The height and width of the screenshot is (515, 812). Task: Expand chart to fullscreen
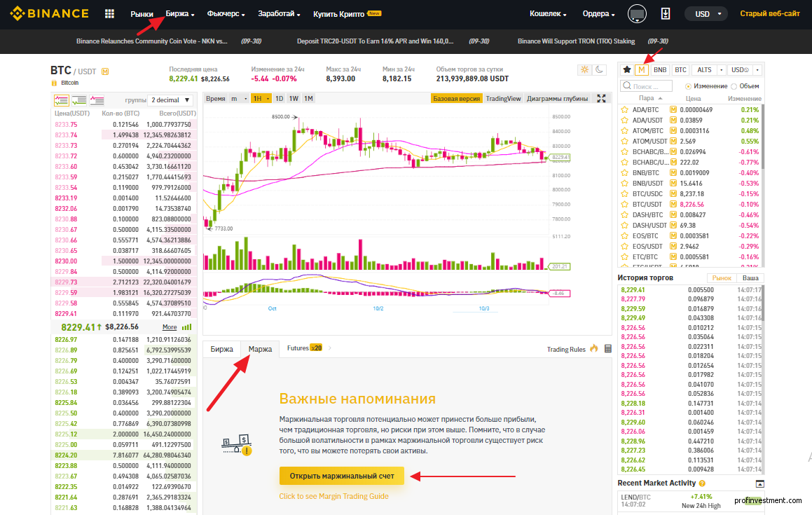[x=601, y=98]
